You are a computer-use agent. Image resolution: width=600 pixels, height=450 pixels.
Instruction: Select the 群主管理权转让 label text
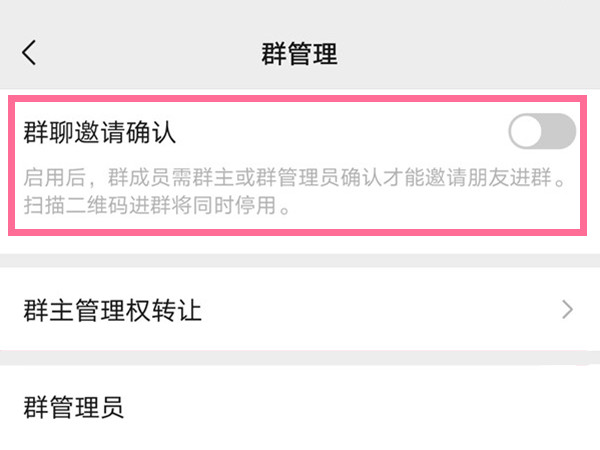[112, 310]
